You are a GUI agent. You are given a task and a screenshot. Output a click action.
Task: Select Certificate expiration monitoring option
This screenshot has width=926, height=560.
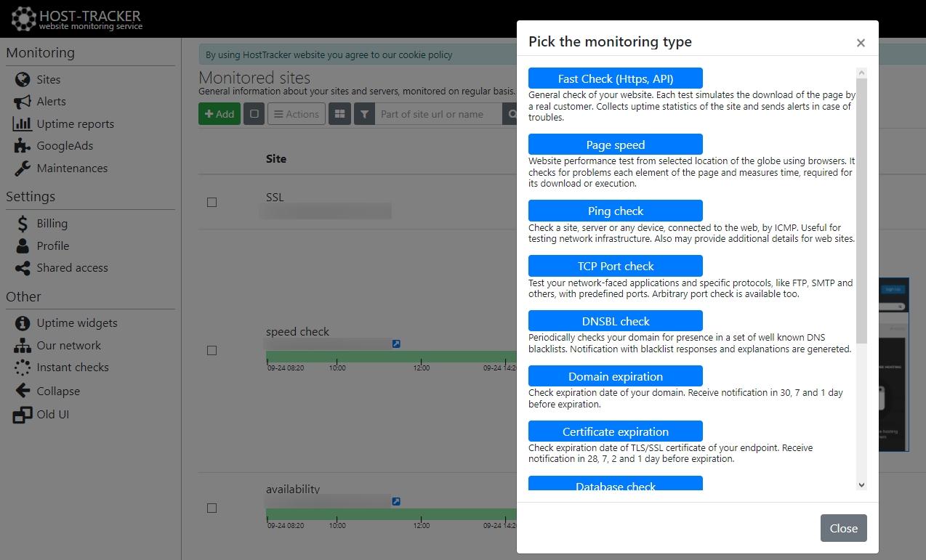pos(616,431)
